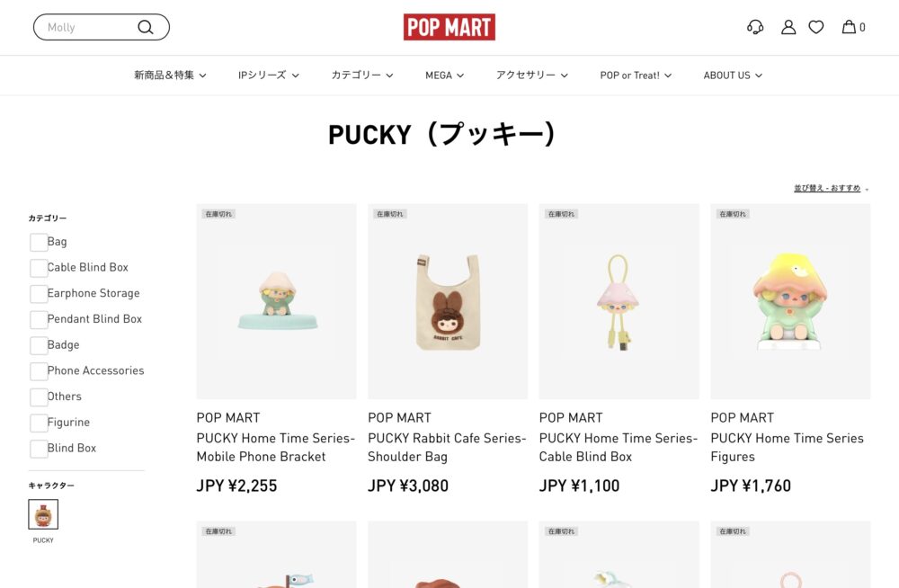The width and height of the screenshot is (899, 588).
Task: Check the Phone Accessories filter
Action: 39,371
